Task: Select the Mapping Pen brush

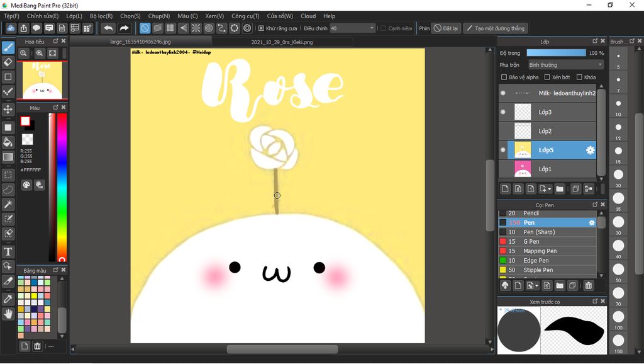Action: 548,251
